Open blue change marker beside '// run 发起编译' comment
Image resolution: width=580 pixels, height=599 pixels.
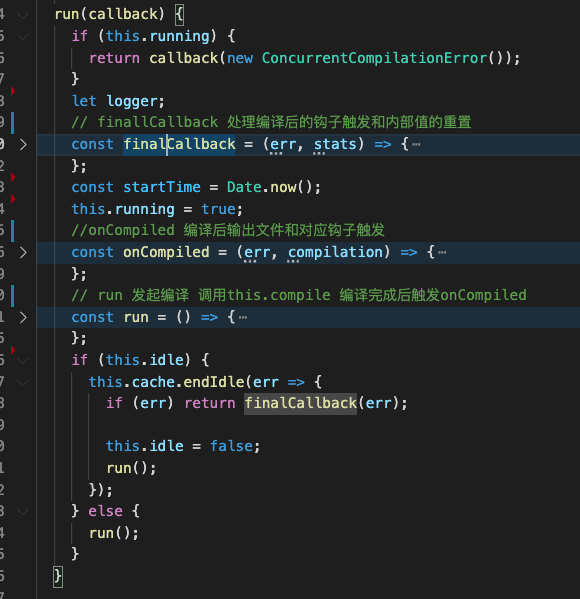[13, 296]
